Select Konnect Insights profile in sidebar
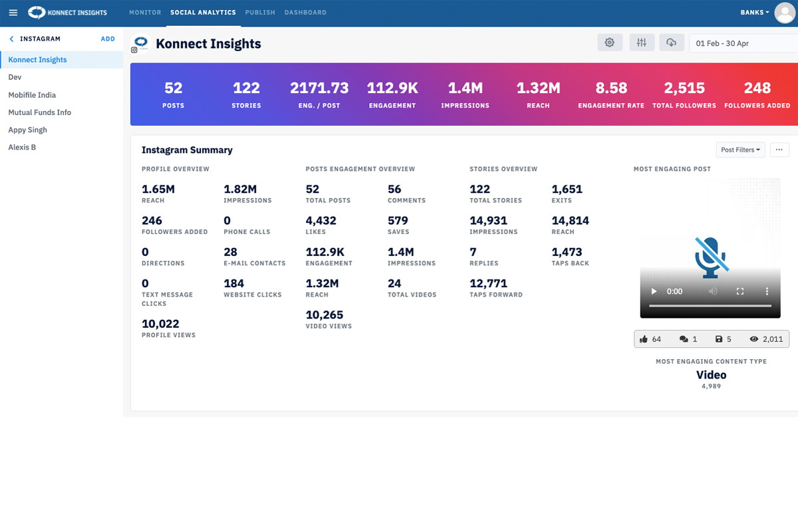This screenshot has width=798, height=532. pos(61,60)
